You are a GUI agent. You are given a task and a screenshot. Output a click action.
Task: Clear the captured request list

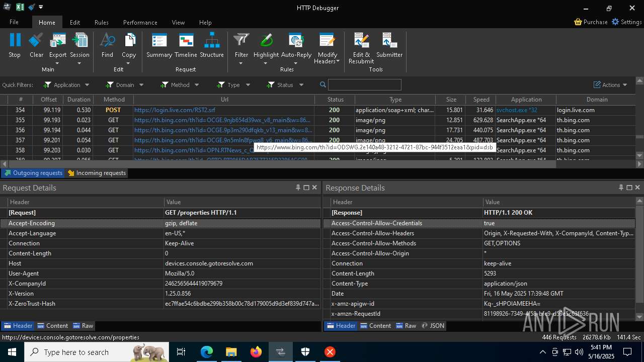point(36,40)
